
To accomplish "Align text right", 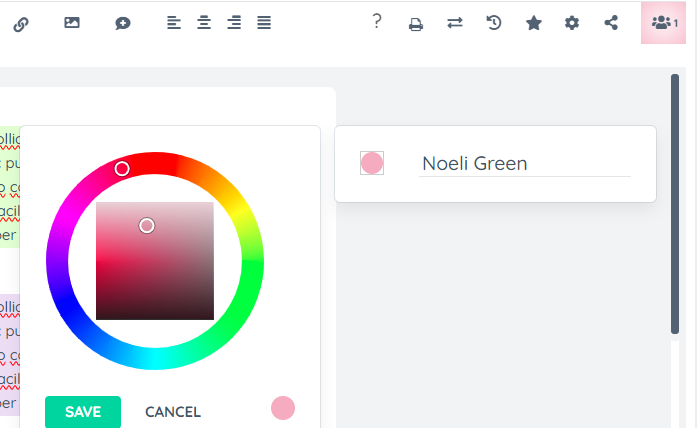I will (234, 23).
